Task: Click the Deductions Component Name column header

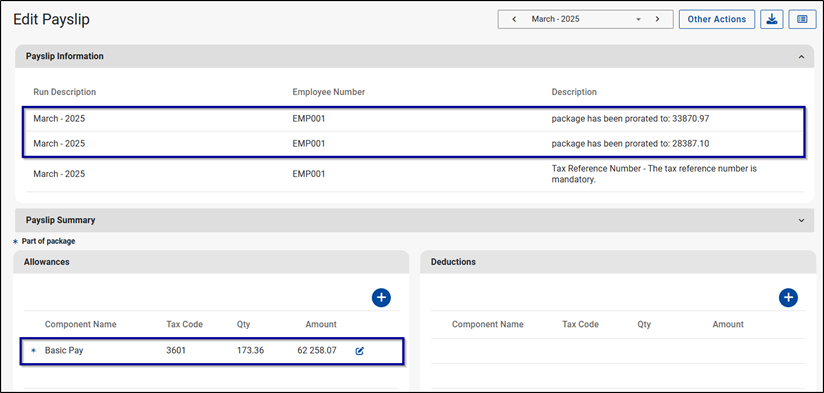Action: coord(488,324)
